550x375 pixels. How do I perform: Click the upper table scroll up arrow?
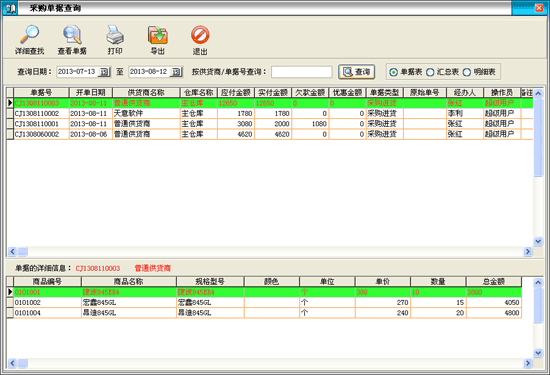(538, 93)
